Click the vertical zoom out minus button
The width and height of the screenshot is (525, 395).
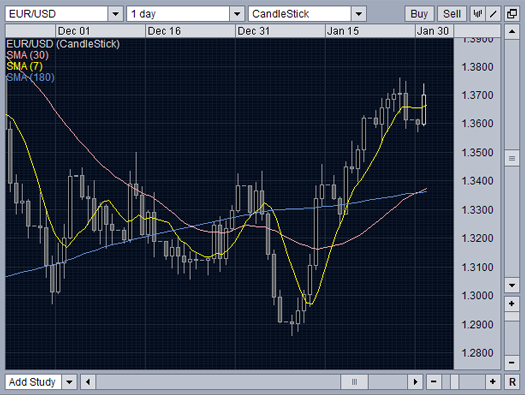point(512,362)
